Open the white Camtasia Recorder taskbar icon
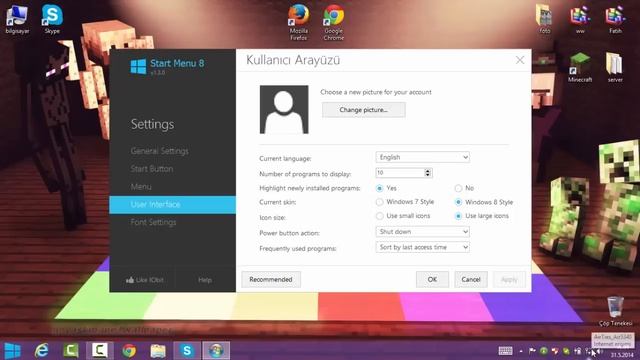 100,351
